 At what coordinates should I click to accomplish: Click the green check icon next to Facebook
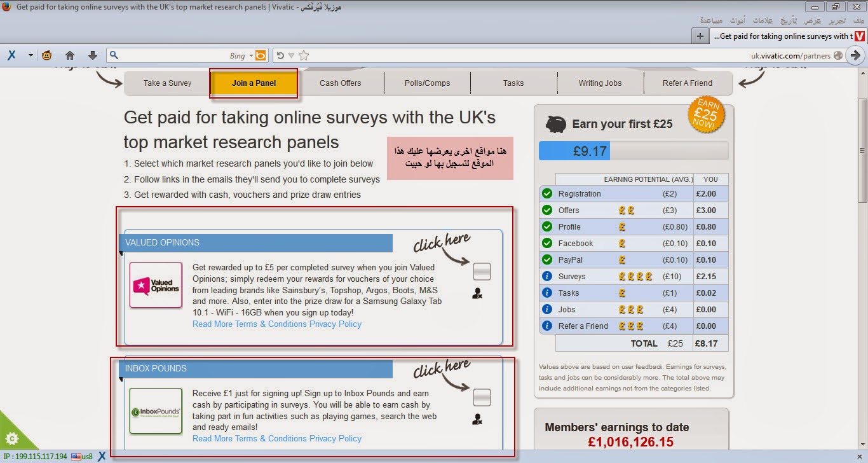tap(546, 243)
